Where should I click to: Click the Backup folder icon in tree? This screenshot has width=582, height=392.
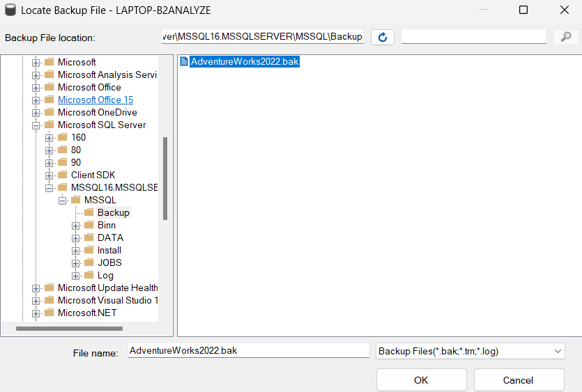coord(89,212)
